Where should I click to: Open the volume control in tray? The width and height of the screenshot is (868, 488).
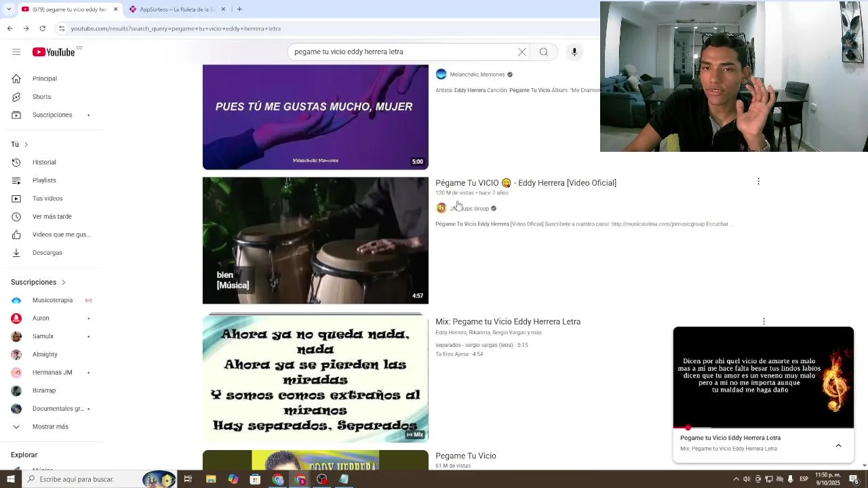point(747,479)
